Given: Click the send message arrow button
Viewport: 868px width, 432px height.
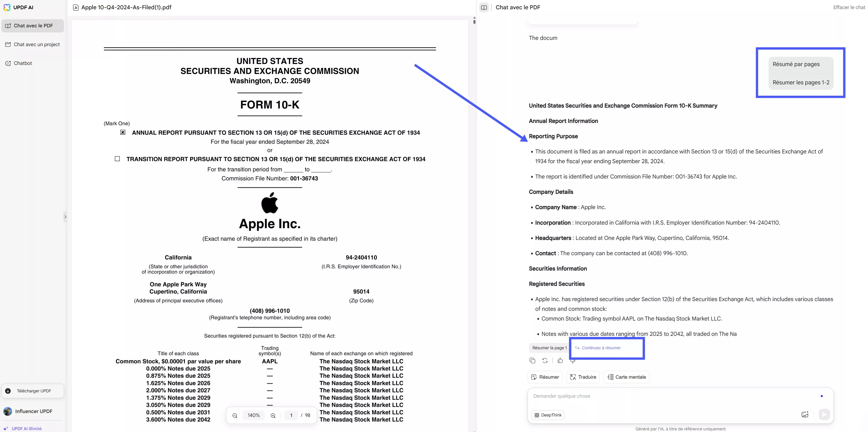Looking at the screenshot, I should point(824,414).
